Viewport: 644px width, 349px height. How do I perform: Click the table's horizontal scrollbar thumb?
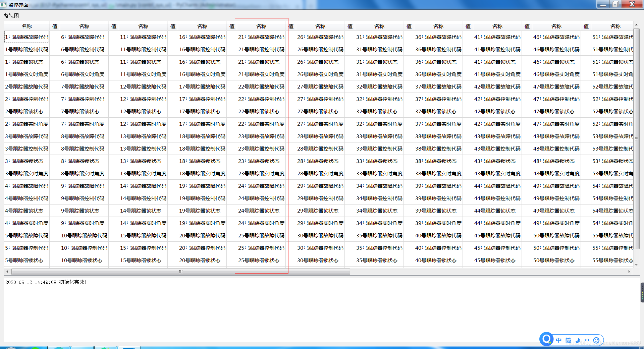[181, 272]
